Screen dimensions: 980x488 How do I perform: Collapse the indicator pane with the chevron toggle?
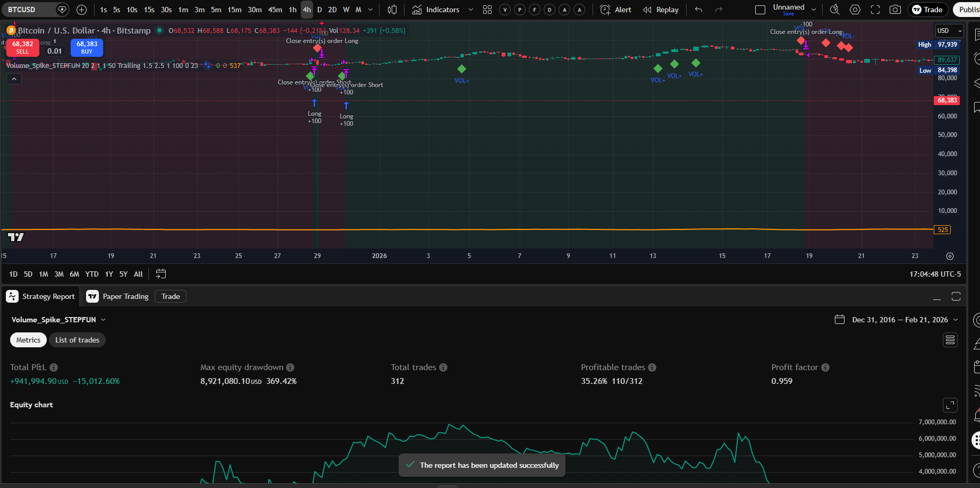(x=14, y=79)
